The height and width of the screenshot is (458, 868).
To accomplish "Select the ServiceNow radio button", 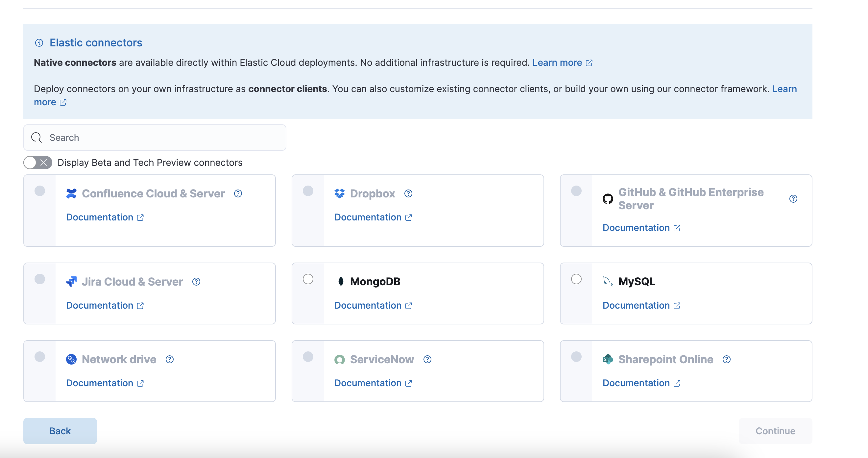I will click(308, 357).
